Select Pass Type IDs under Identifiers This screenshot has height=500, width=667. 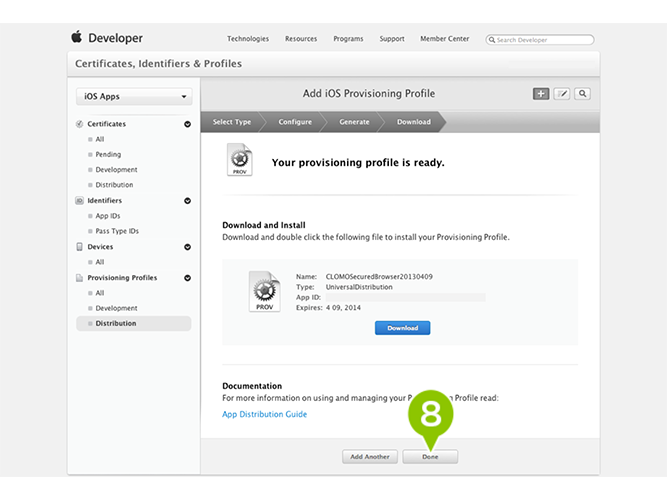pyautogui.click(x=117, y=231)
